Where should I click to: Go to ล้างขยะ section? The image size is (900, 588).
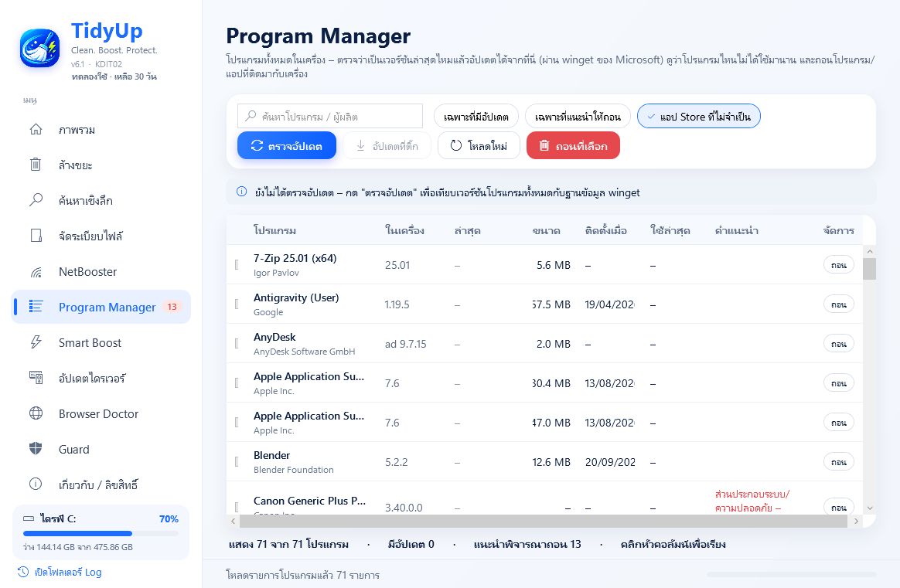101,165
